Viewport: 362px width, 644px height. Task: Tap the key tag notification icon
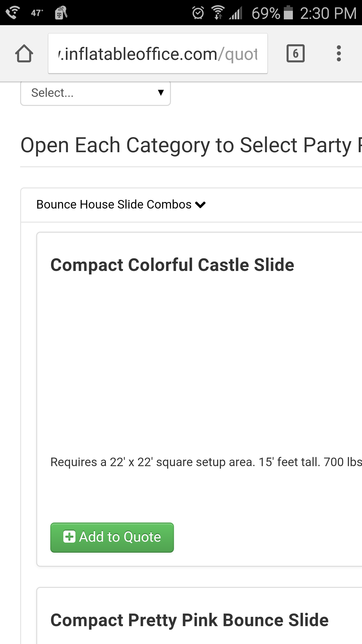coord(61,13)
